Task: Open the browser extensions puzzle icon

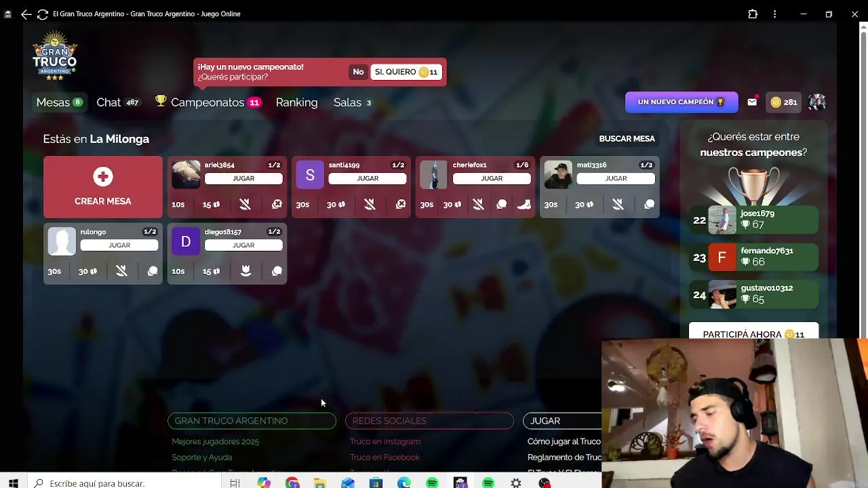Action: tap(753, 14)
